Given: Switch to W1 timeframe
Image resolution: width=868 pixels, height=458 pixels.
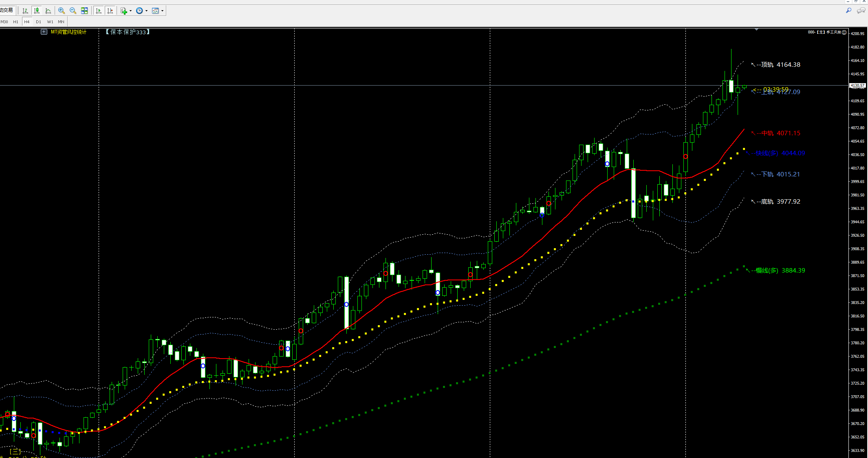Looking at the screenshot, I should 50,22.
